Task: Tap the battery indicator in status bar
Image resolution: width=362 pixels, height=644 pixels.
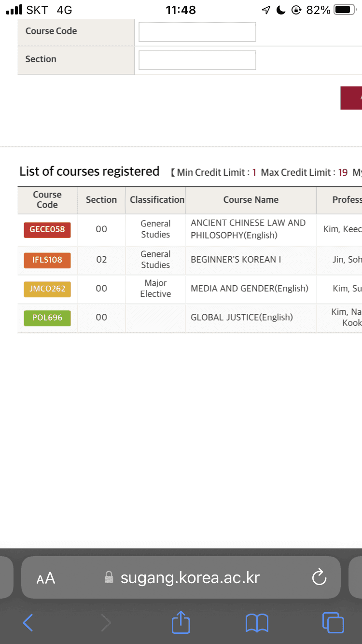Action: pos(344,10)
